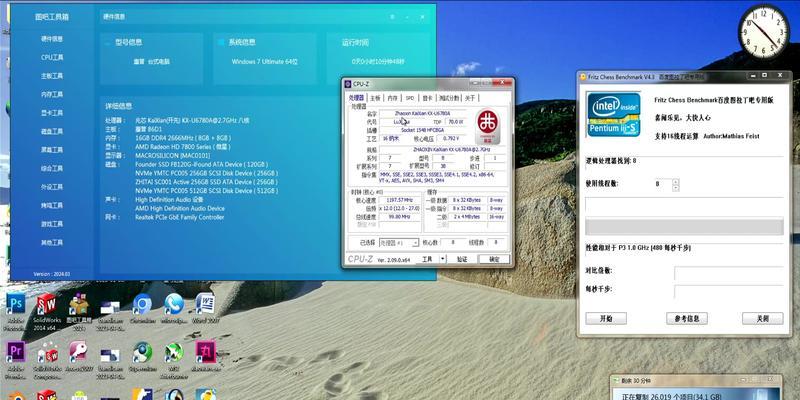The height and width of the screenshot is (400, 800).
Task: Open SolidWorks Composer desktop shortcut
Action: [46, 352]
